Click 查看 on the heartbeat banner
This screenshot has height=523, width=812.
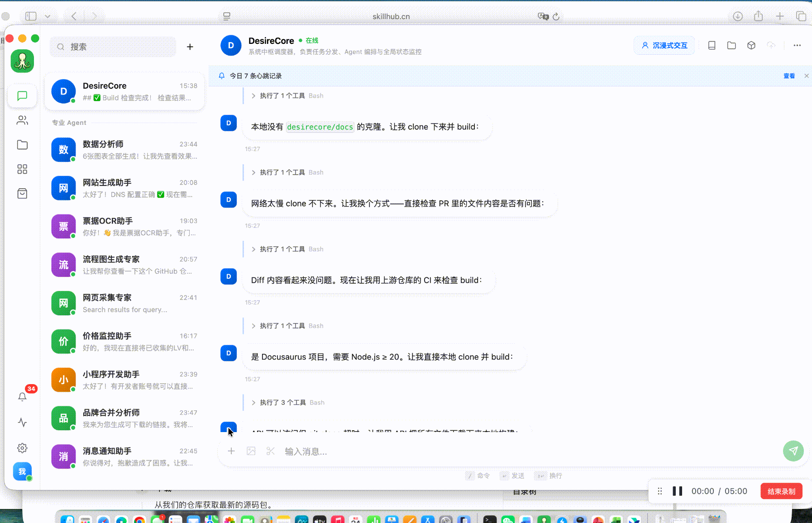click(789, 76)
